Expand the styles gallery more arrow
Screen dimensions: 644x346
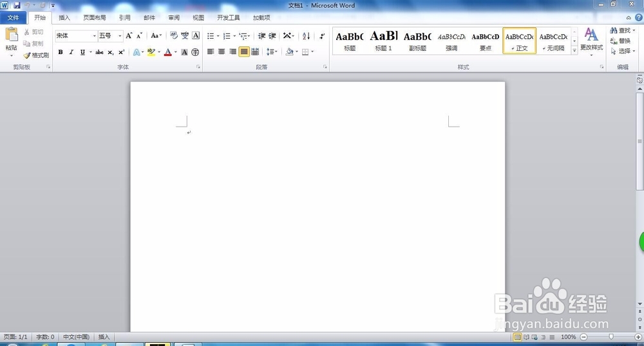pyautogui.click(x=574, y=50)
